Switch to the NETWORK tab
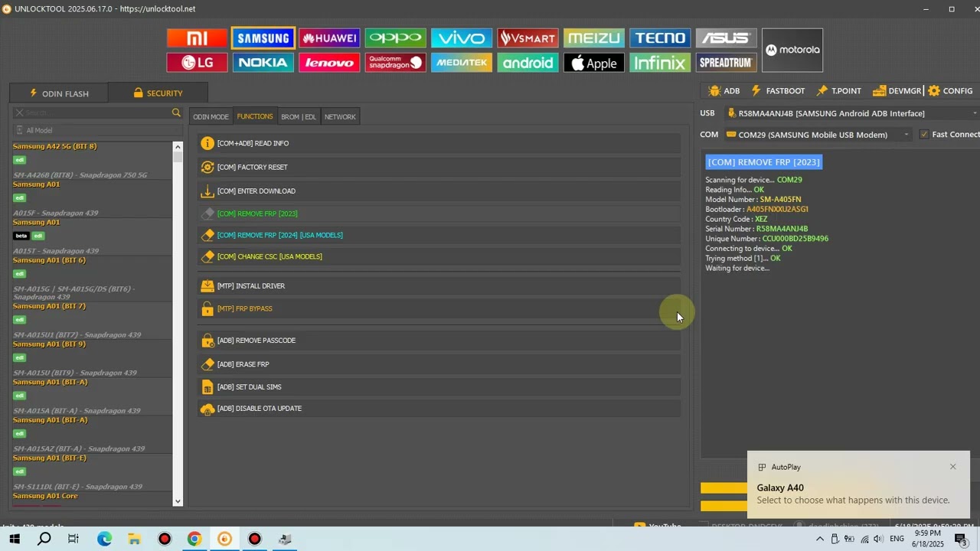The width and height of the screenshot is (980, 551). coord(340,117)
